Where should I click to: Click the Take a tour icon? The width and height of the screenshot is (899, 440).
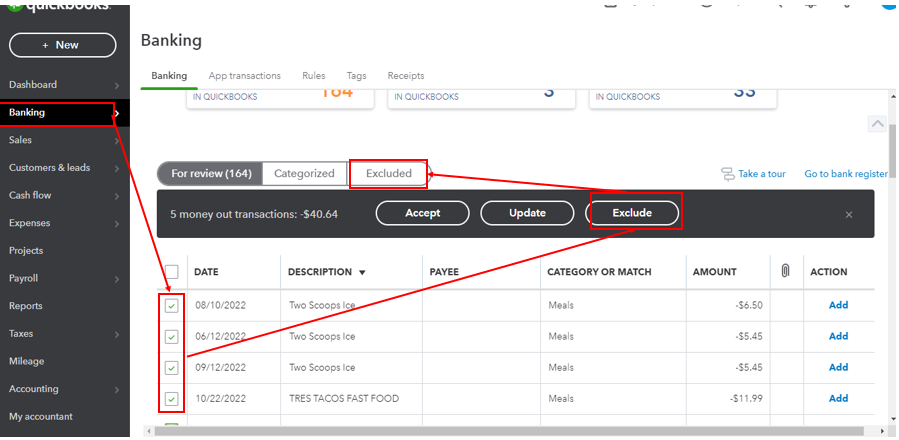point(728,174)
